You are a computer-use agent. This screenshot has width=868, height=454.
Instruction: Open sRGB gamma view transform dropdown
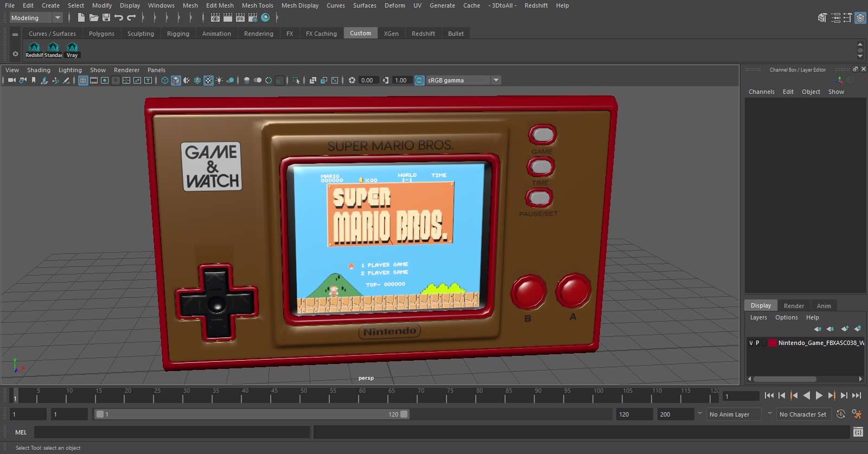(463, 80)
